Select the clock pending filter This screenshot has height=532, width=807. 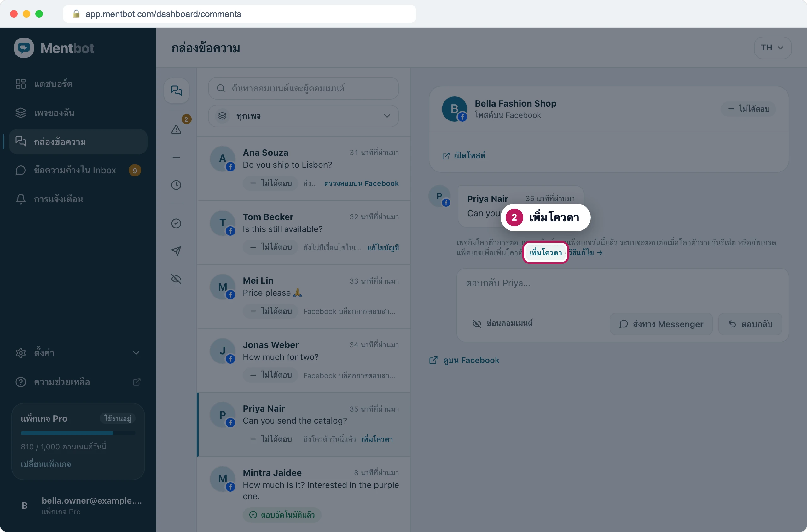point(176,185)
